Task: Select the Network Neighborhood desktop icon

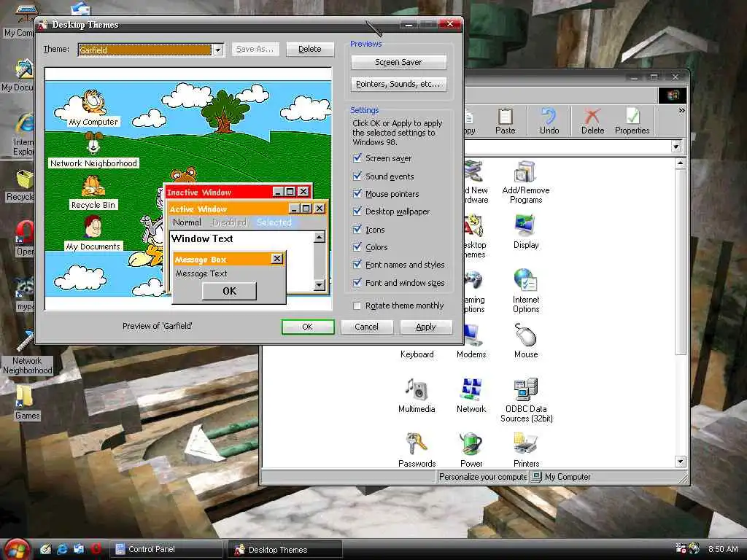Action: 26,352
